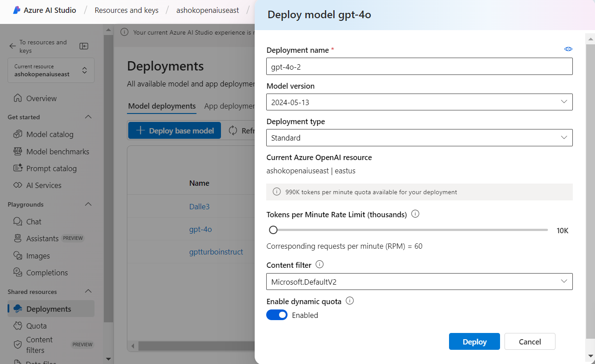Click the AI Services icon

point(18,185)
